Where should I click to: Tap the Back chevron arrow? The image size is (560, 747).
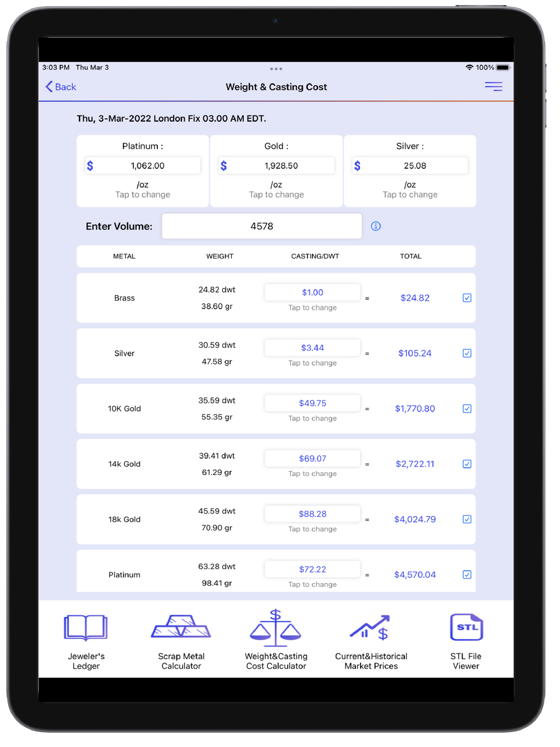49,87
